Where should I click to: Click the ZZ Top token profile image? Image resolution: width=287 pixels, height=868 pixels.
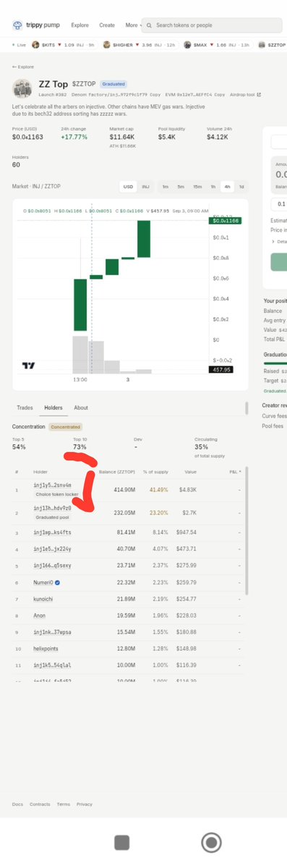[x=22, y=88]
